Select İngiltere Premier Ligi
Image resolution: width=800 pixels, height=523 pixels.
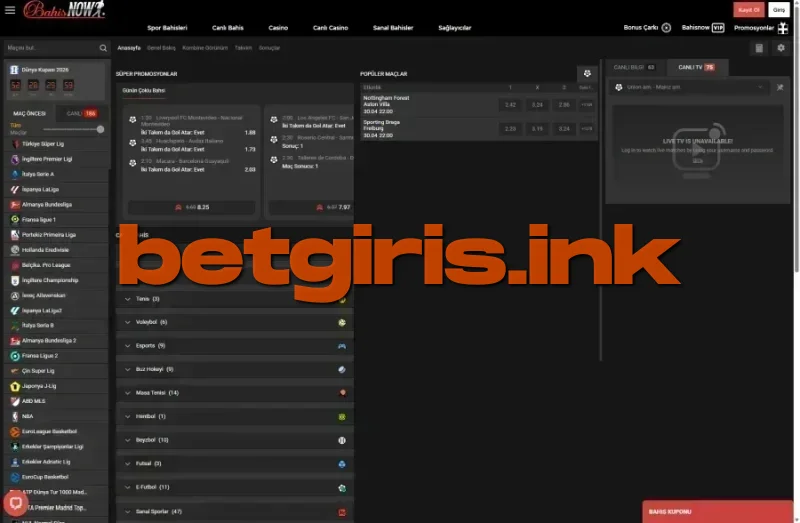pos(57,159)
